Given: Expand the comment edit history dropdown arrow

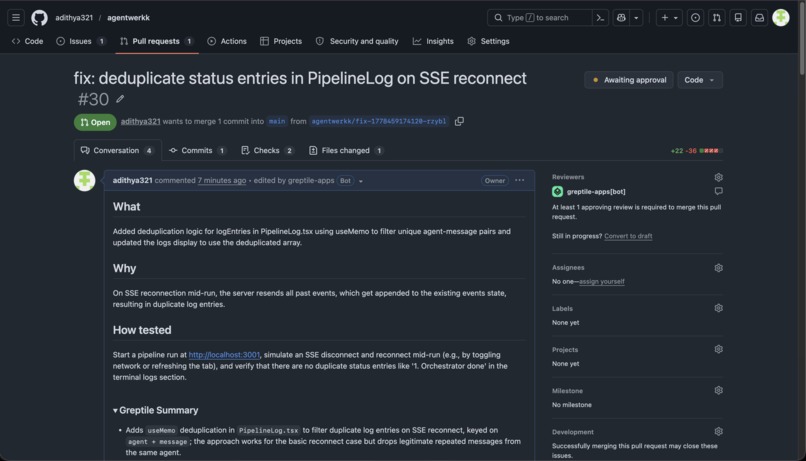Looking at the screenshot, I should click(361, 181).
